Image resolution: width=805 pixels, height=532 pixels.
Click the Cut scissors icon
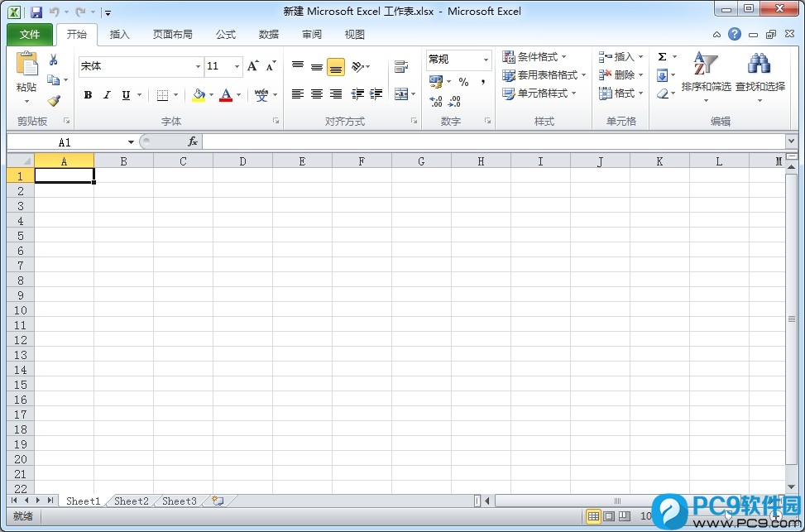54,60
